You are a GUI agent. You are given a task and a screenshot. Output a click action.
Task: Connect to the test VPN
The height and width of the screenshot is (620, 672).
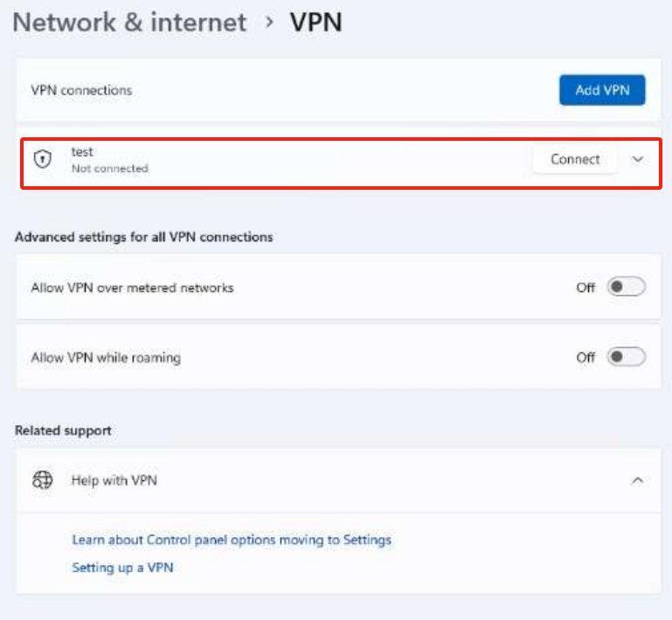coord(575,159)
